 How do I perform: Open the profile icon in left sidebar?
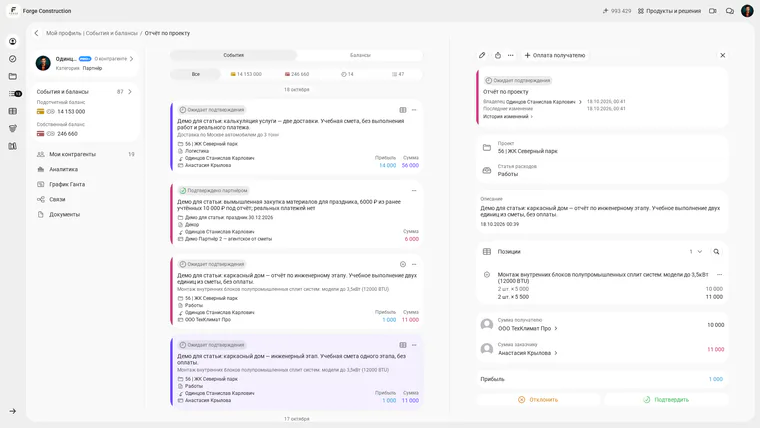coord(13,42)
